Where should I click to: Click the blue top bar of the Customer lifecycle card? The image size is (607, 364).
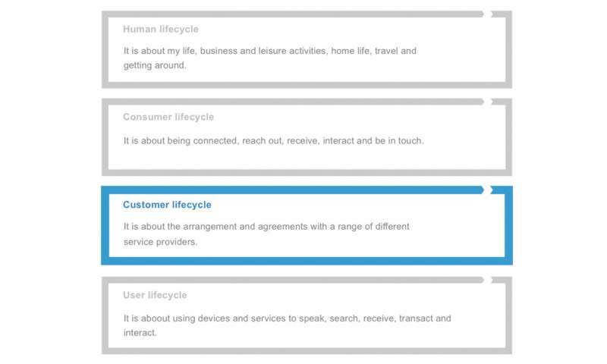[x=292, y=190]
